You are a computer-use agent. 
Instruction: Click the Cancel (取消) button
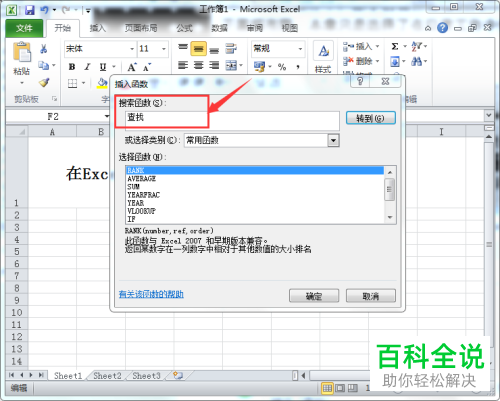coord(371,296)
